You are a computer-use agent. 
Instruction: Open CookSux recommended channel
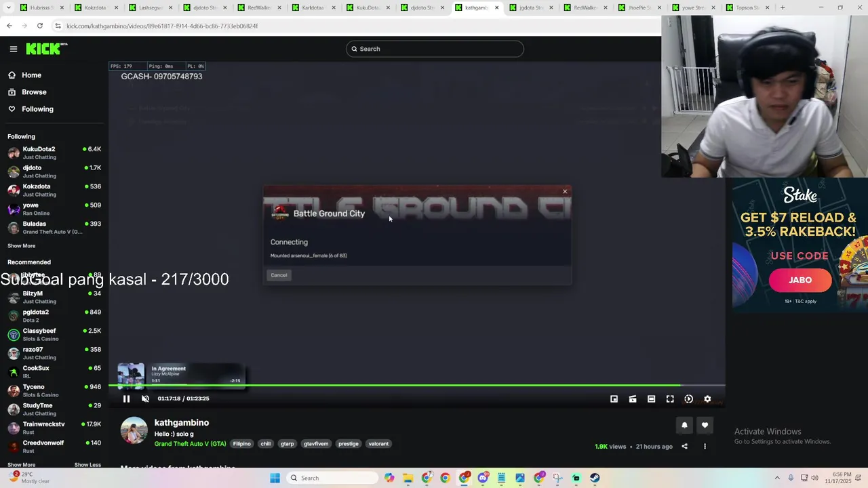[54, 371]
